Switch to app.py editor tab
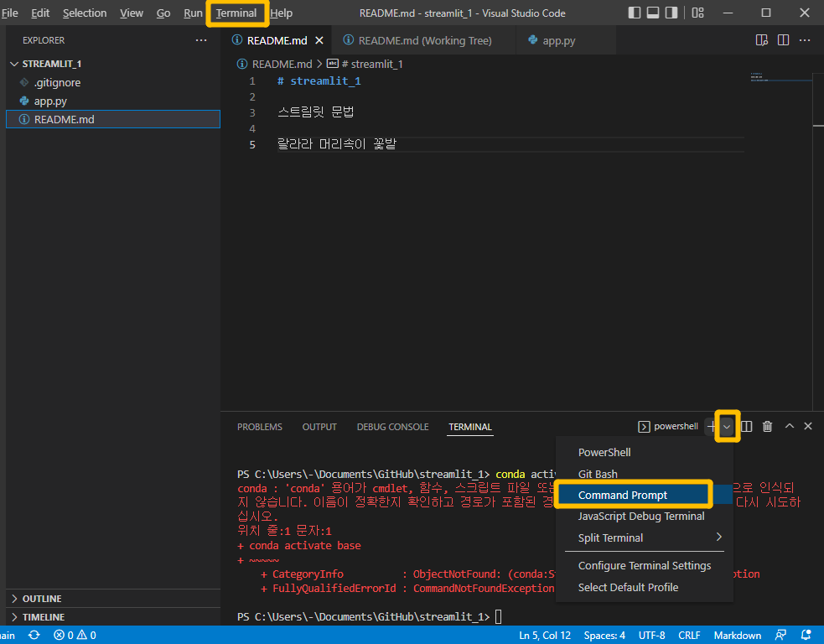 (x=567, y=40)
